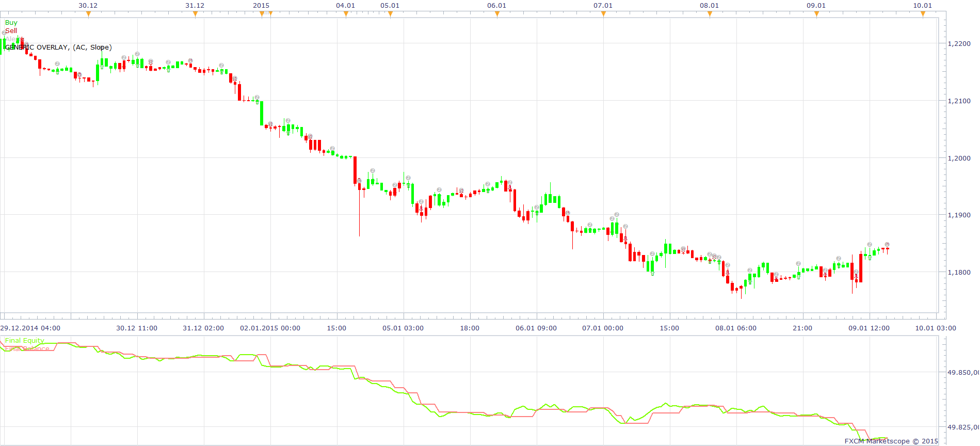Screen dimensions: 980x446
Task: Click the 'Final Balance' legend label
Action: coord(27,349)
